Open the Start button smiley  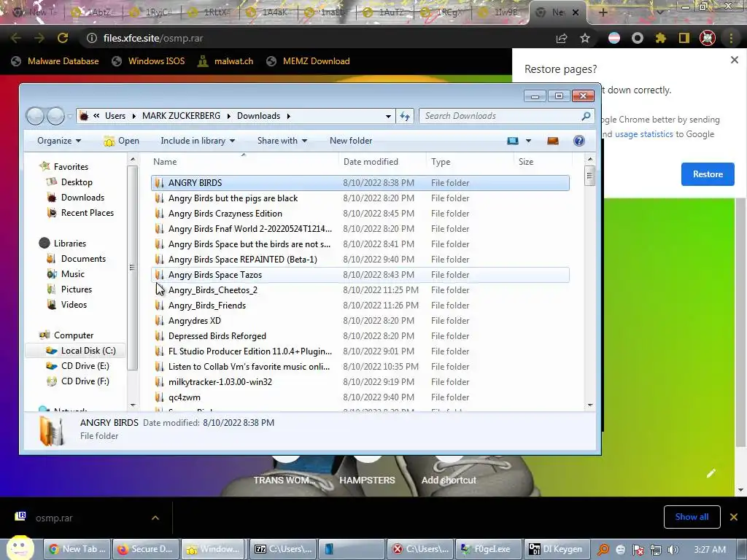click(20, 548)
